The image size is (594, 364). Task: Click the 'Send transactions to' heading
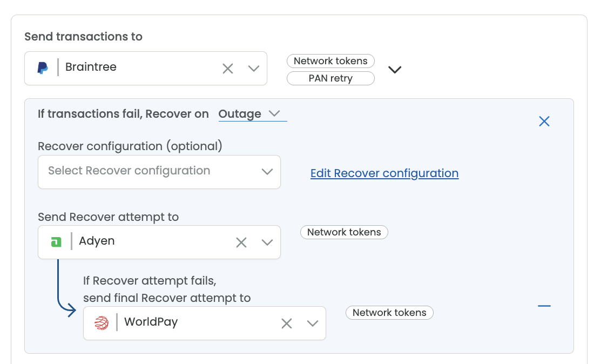(83, 36)
